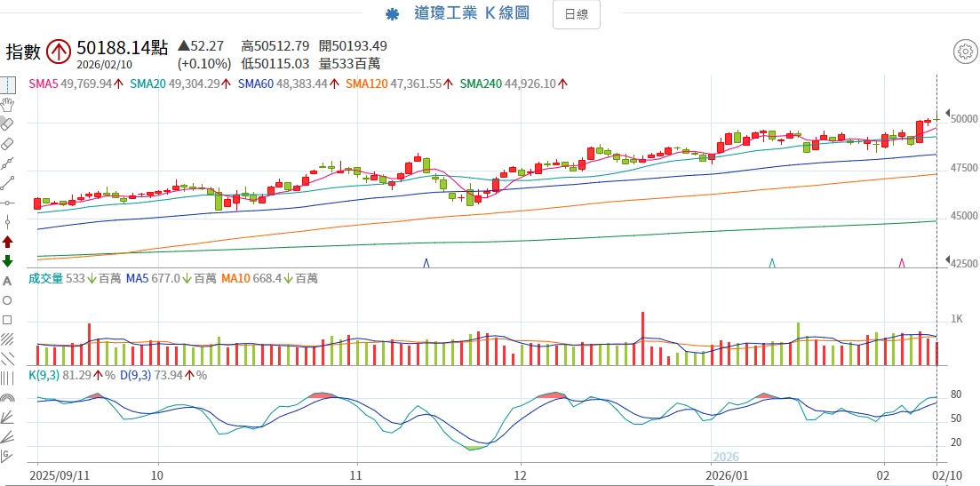Select the crosshair cursor tool
Viewport: 980px width, 486px height.
pyautogui.click(x=7, y=86)
